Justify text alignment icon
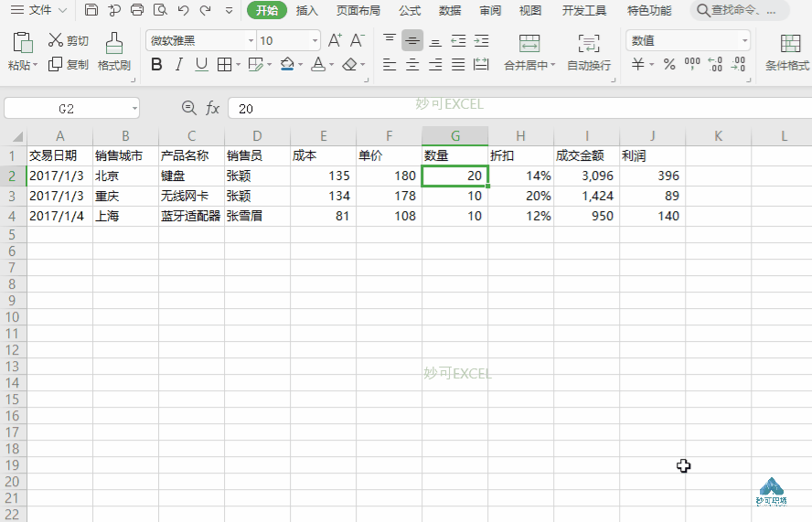This screenshot has height=522, width=812. pos(458,65)
